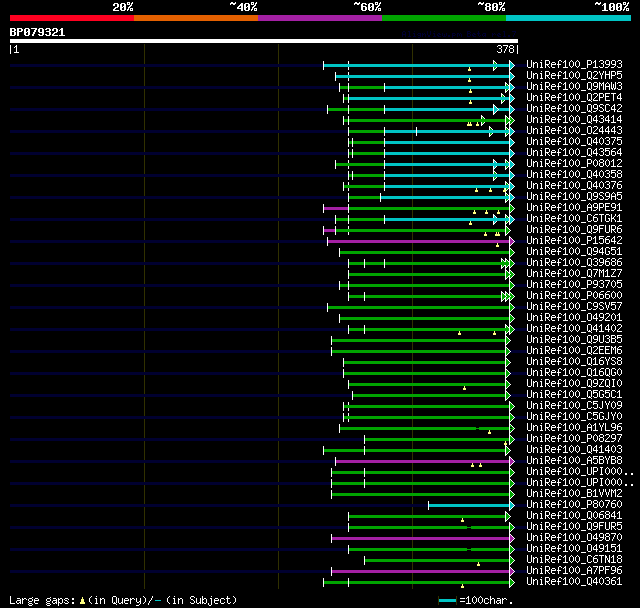Click the query end position 378
This screenshot has width=640, height=608.
505,49
